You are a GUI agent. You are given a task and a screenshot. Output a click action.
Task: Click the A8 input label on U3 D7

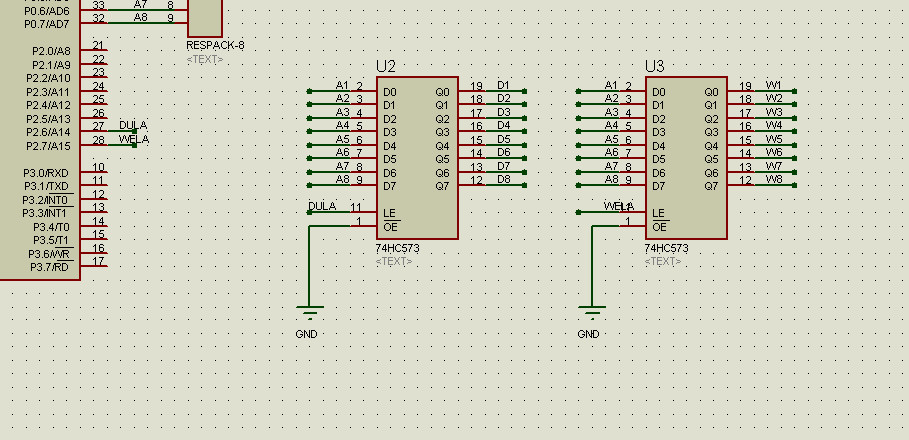pyautogui.click(x=610, y=180)
